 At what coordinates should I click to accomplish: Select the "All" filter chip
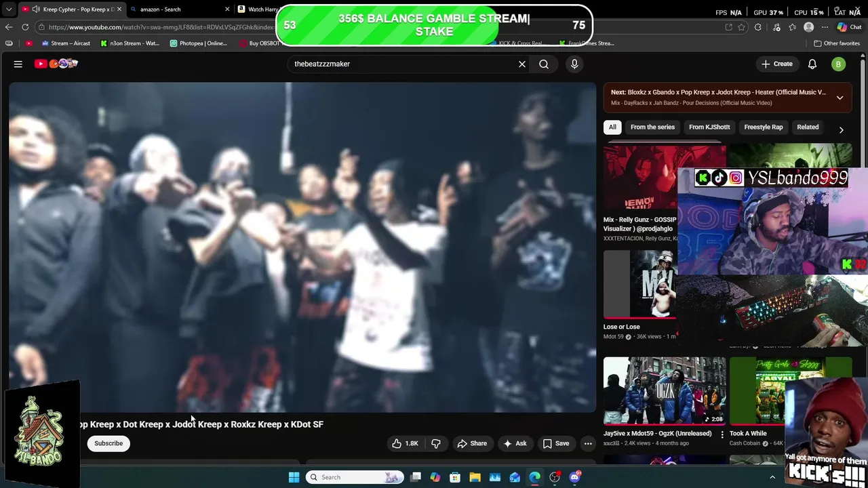click(x=612, y=127)
